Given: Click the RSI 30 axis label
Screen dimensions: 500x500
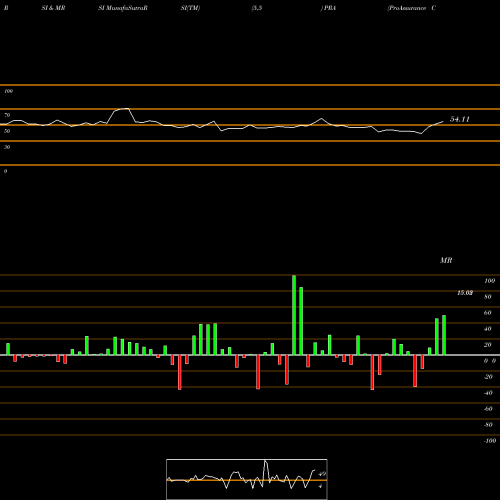Looking at the screenshot, I should click(7, 147).
